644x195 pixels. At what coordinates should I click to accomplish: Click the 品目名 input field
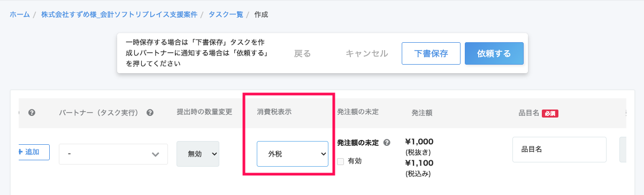click(559, 150)
